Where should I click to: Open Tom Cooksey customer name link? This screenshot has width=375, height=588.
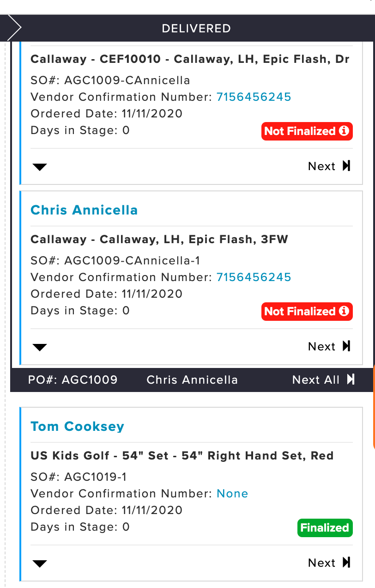pyautogui.click(x=77, y=426)
